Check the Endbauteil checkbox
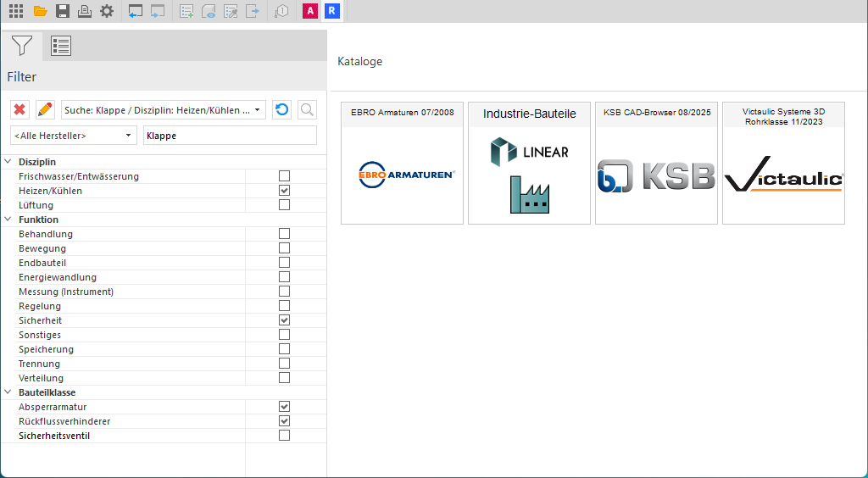This screenshot has width=868, height=478. 285,262
